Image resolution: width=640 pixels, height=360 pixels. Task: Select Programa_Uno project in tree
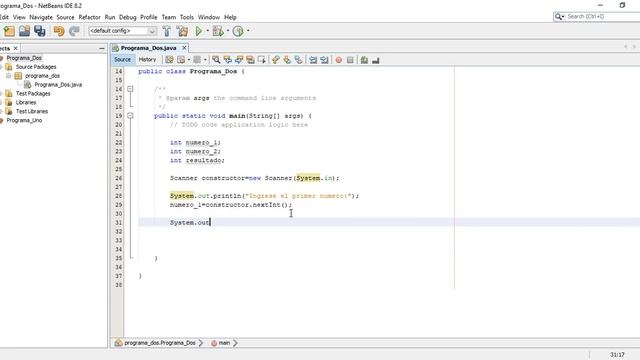pos(24,120)
